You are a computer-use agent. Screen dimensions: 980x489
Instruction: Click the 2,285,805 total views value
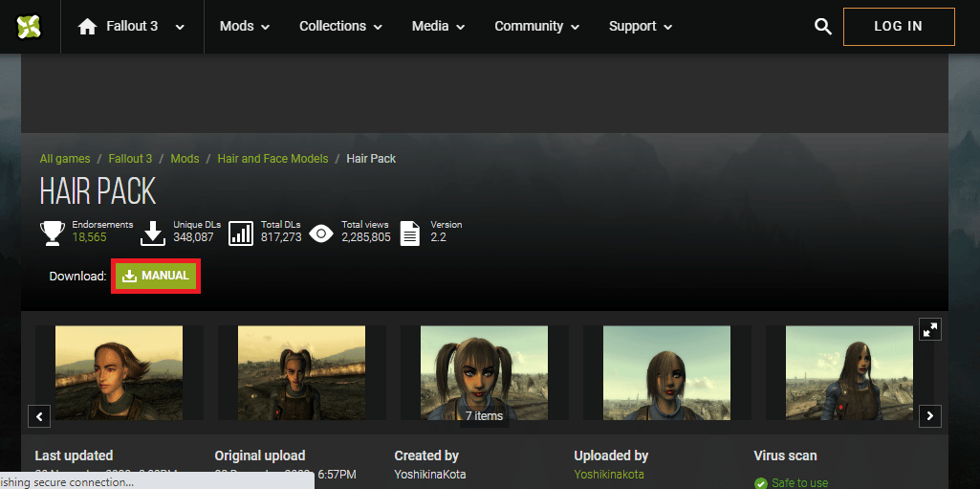point(366,237)
